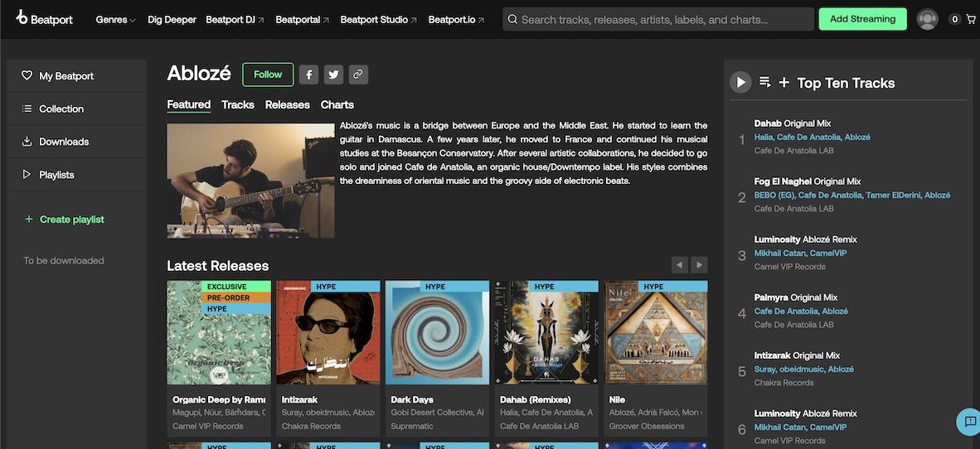Click the Beatport logo
980x449 pixels.
[45, 18]
